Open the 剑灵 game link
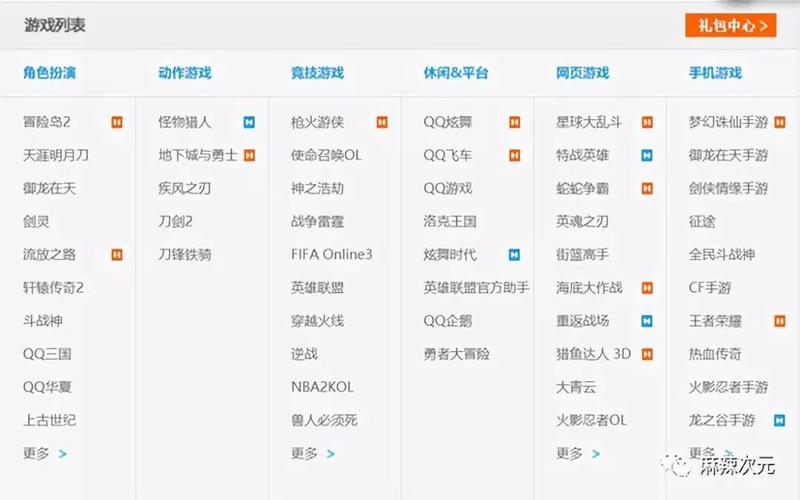 (x=36, y=221)
